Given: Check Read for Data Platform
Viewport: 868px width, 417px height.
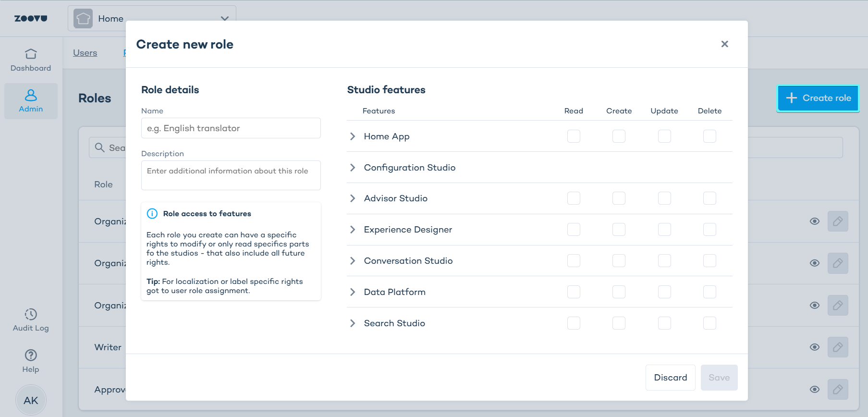Looking at the screenshot, I should click(x=574, y=292).
